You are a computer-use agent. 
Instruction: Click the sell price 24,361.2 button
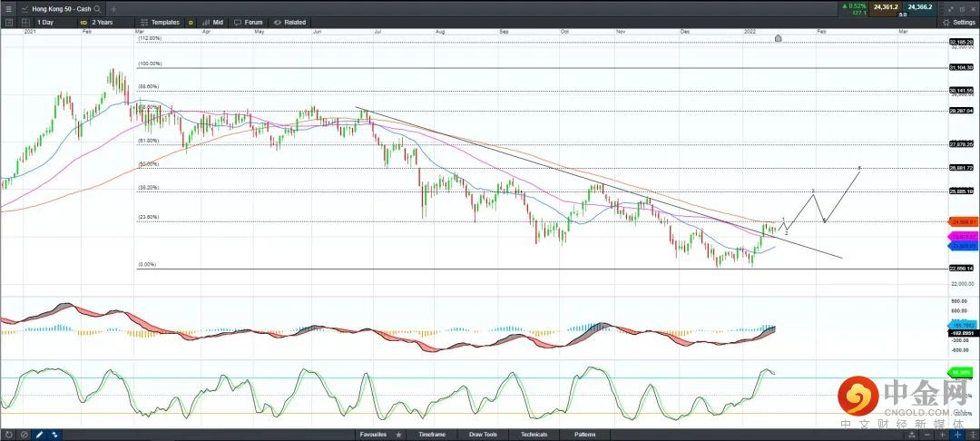coord(885,8)
